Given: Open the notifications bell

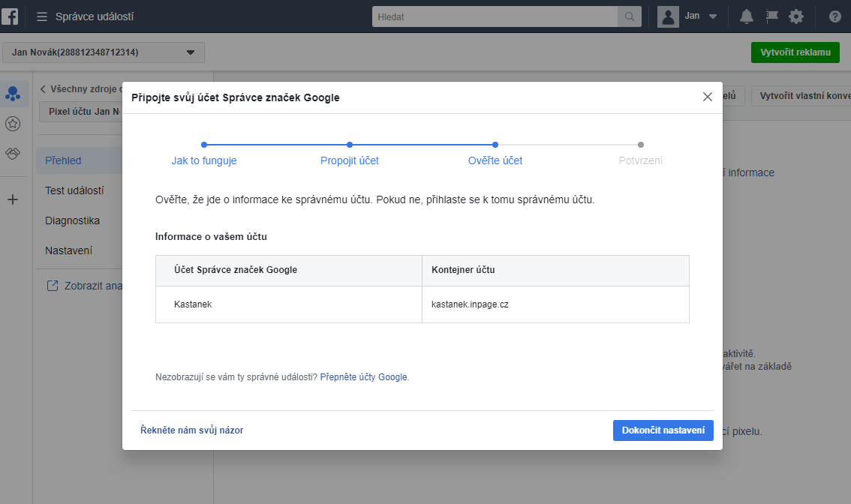Looking at the screenshot, I should pyautogui.click(x=746, y=16).
